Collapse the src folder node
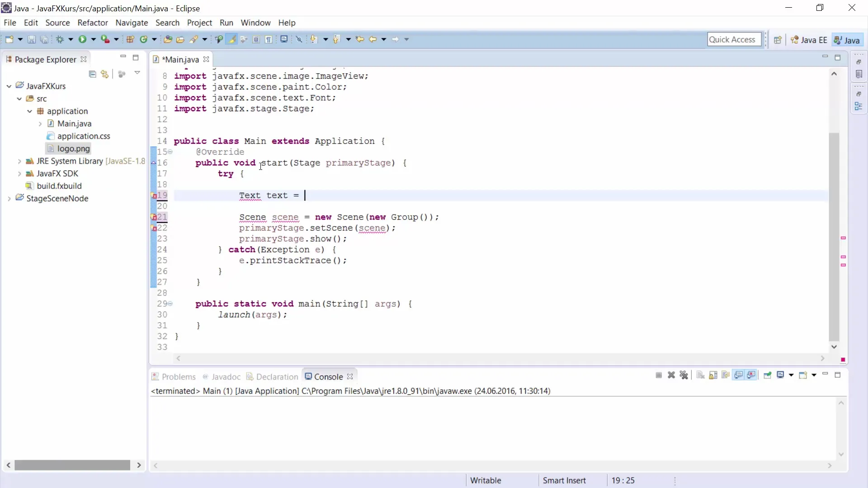The image size is (868, 488). pos(19,99)
